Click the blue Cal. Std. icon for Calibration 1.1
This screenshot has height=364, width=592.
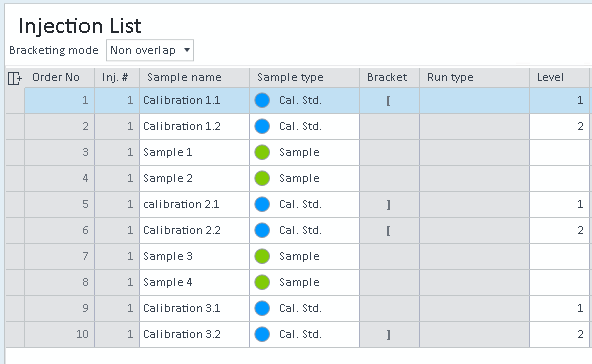point(262,100)
